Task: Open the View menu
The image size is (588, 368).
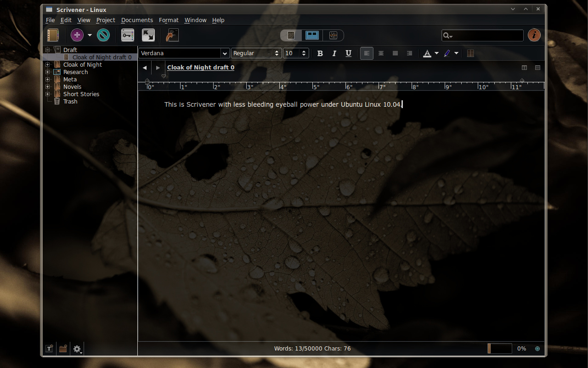Action: click(84, 20)
